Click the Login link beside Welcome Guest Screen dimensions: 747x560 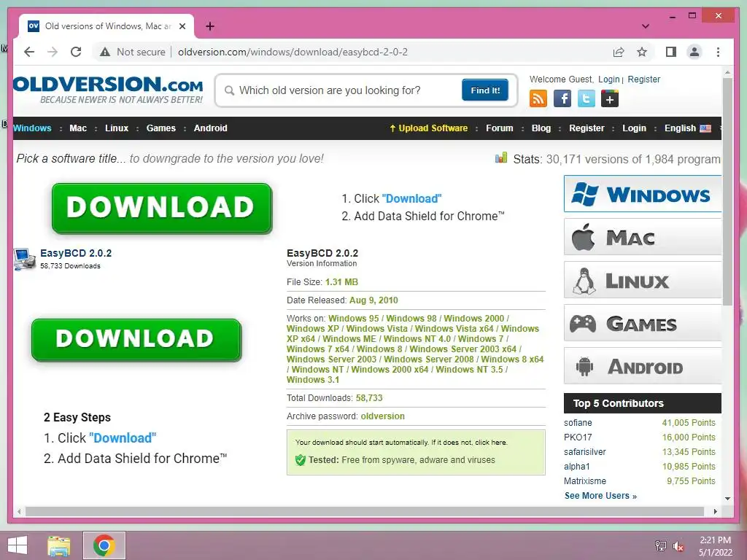pos(609,79)
